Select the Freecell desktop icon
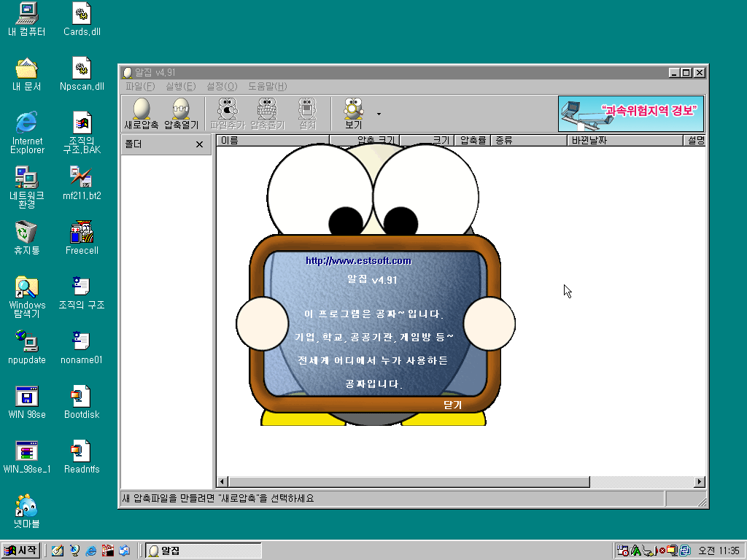The height and width of the screenshot is (560, 747). (x=82, y=238)
